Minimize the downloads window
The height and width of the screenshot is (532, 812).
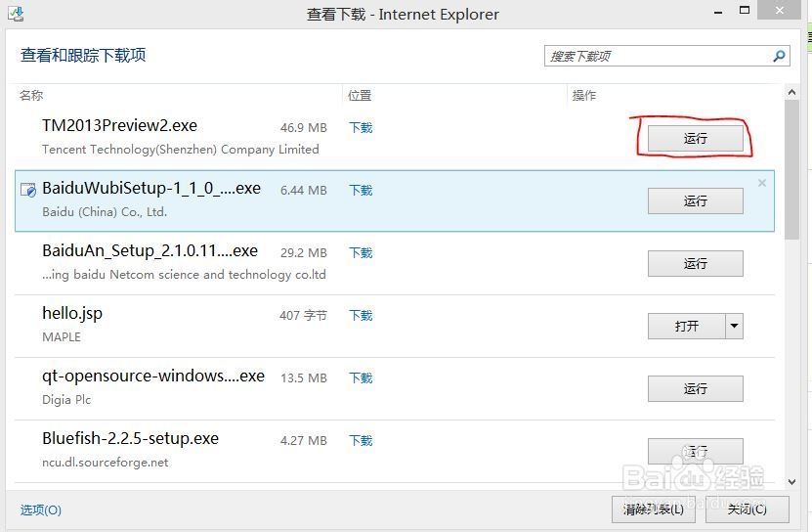[718, 12]
